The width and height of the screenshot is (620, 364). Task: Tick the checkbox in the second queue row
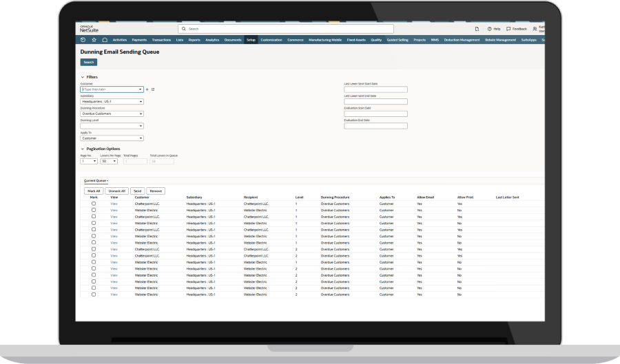(94, 210)
